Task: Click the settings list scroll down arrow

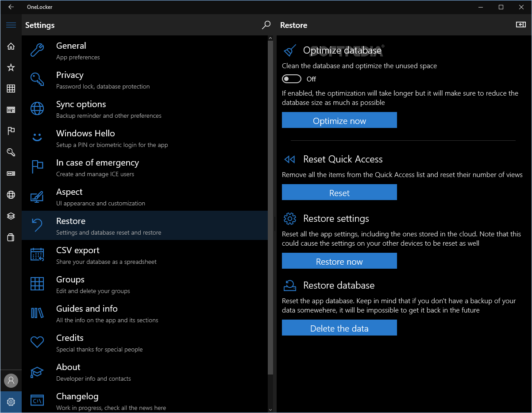Action: coord(271,409)
